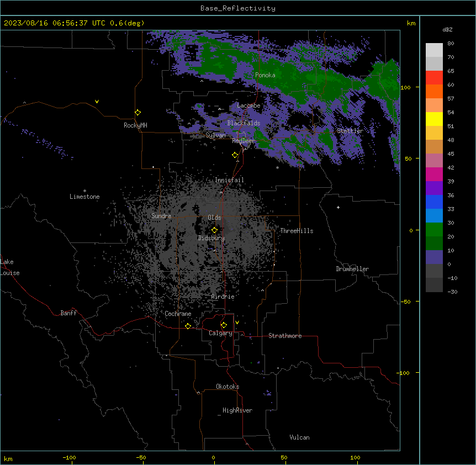Screen dimensions: 476x465
Task: Click the Blackfalds city label
Action: coord(244,123)
